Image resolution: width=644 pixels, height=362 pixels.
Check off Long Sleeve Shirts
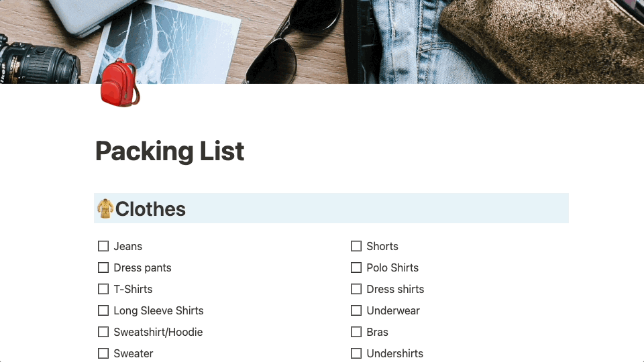[x=103, y=310]
